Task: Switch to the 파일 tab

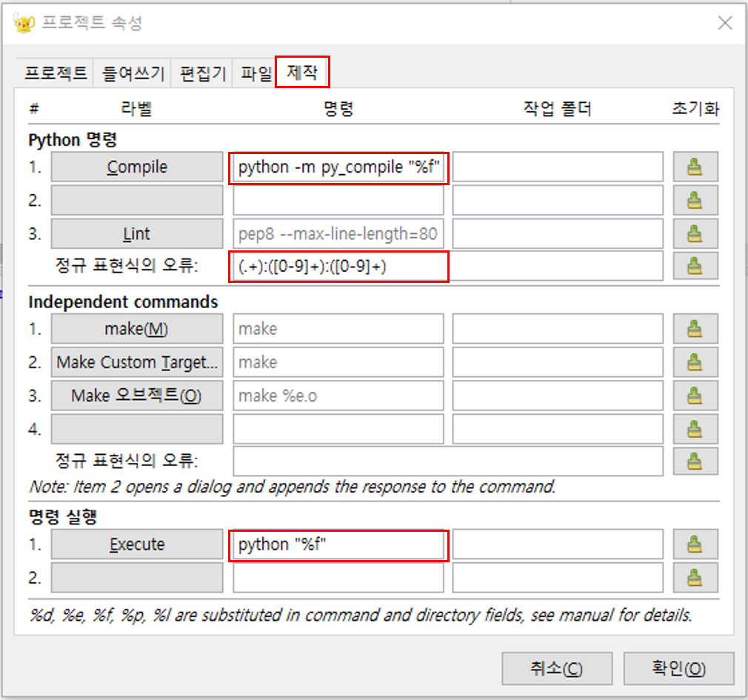Action: 256,73
